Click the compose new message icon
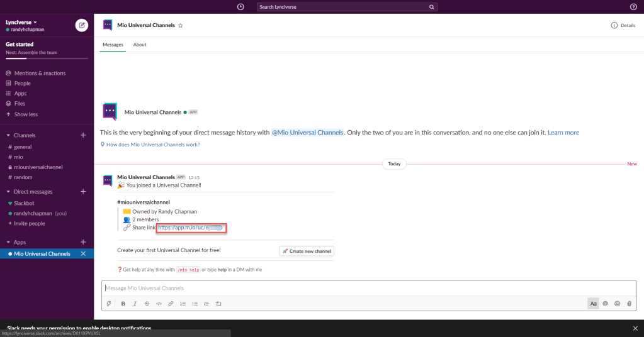This screenshot has height=337, width=644. 81,25
